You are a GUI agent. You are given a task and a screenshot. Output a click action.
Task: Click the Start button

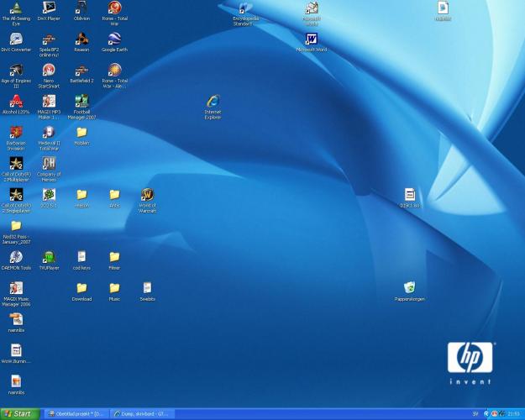pos(18,413)
